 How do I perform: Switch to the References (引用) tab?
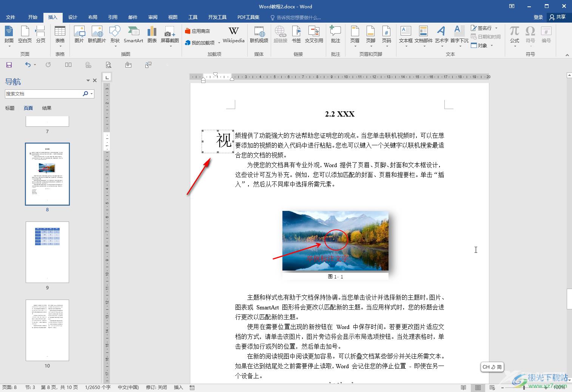point(113,17)
